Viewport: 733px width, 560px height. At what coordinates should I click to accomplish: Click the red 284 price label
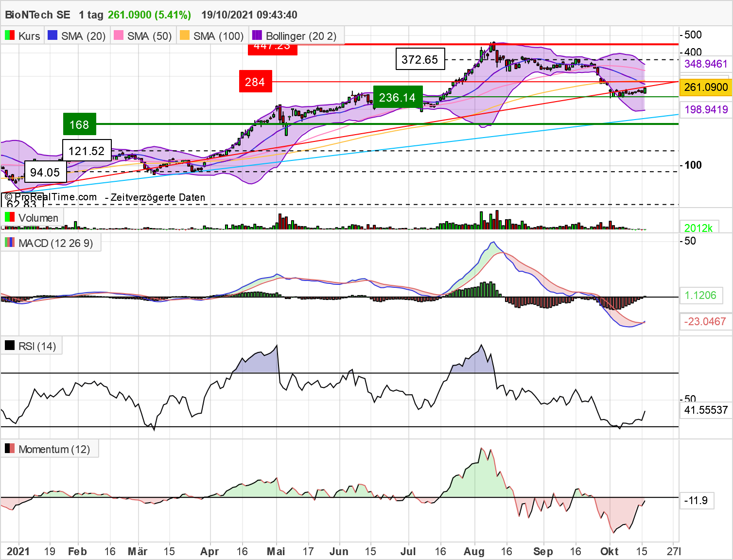pyautogui.click(x=256, y=82)
